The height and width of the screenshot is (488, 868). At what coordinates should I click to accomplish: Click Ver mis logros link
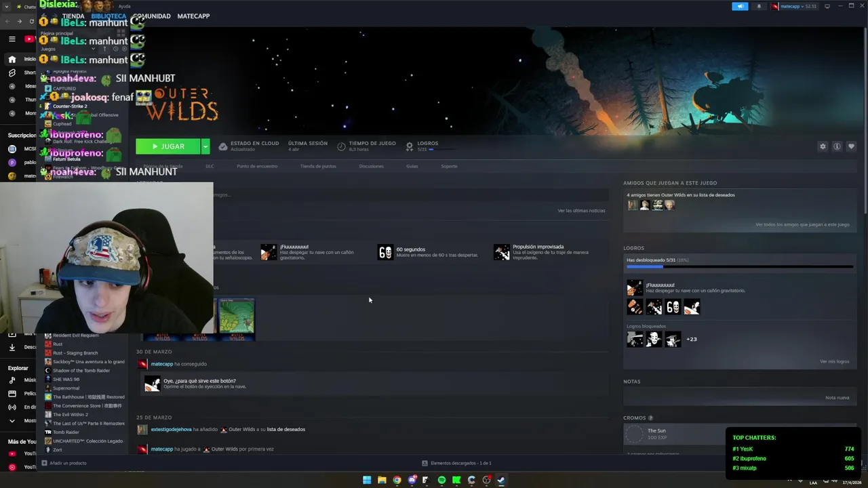(x=834, y=361)
